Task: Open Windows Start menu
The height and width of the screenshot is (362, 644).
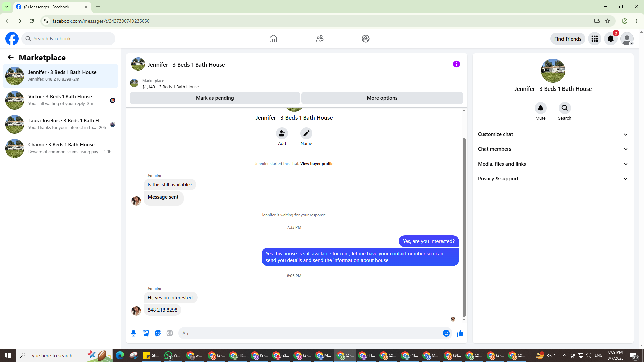Action: (8, 355)
